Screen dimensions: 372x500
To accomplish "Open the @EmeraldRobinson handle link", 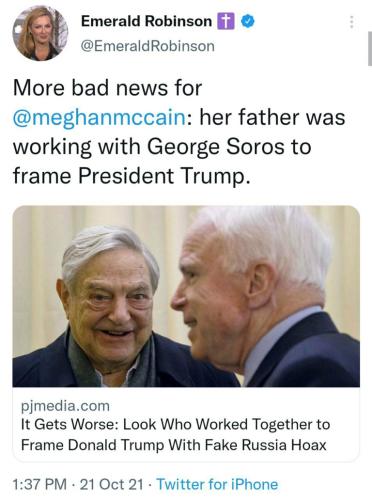I will tap(148, 46).
